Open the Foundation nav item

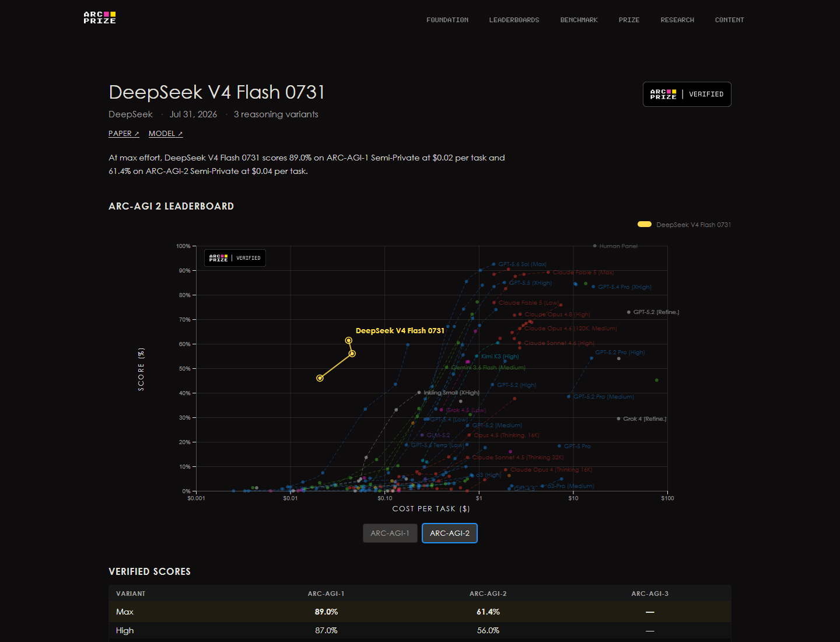point(447,20)
